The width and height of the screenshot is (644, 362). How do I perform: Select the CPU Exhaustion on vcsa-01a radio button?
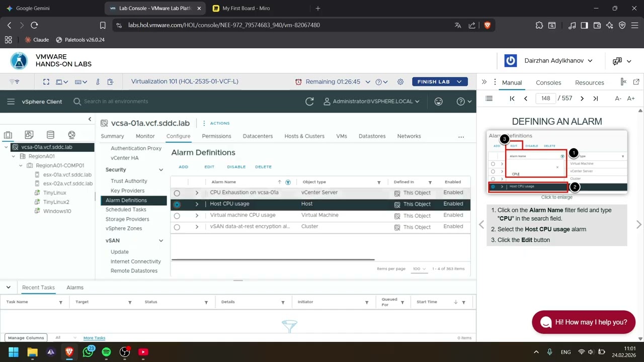[x=177, y=193]
